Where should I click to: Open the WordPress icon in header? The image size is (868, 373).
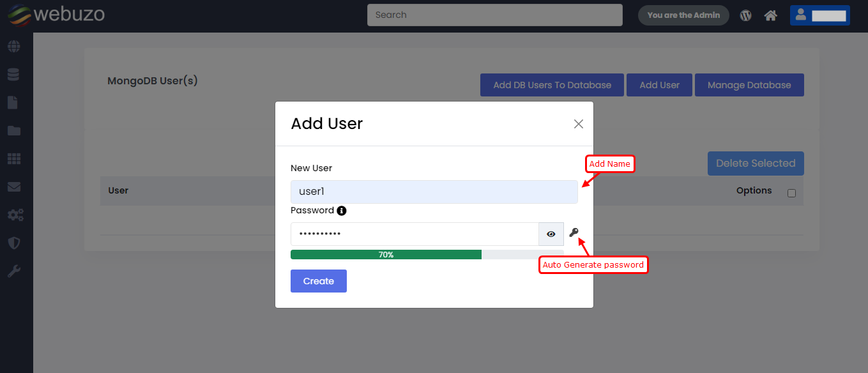[x=745, y=15]
